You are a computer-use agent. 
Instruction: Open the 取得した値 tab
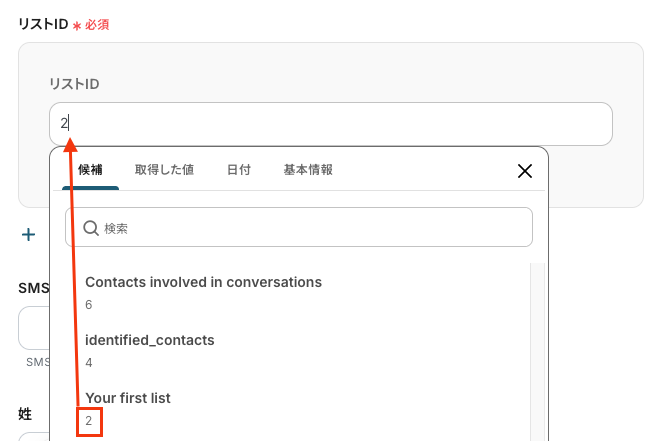(x=165, y=170)
